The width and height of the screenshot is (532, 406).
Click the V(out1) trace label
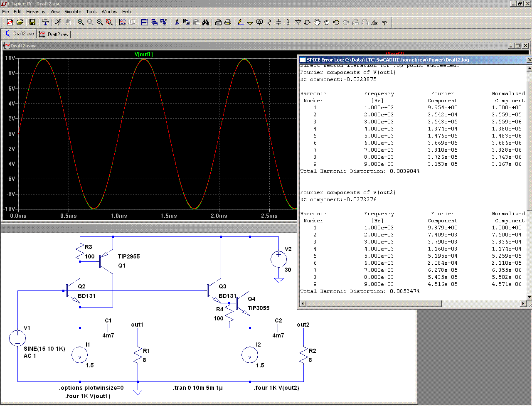[144, 54]
